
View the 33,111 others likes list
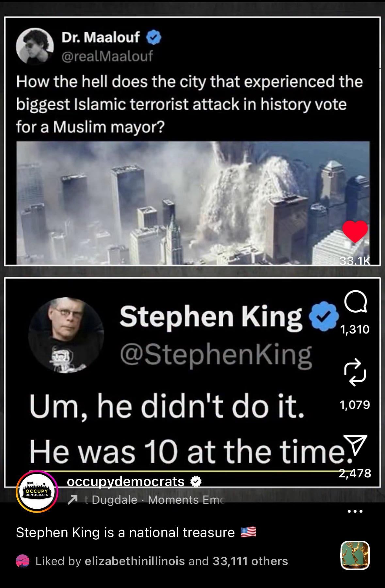(x=250, y=561)
